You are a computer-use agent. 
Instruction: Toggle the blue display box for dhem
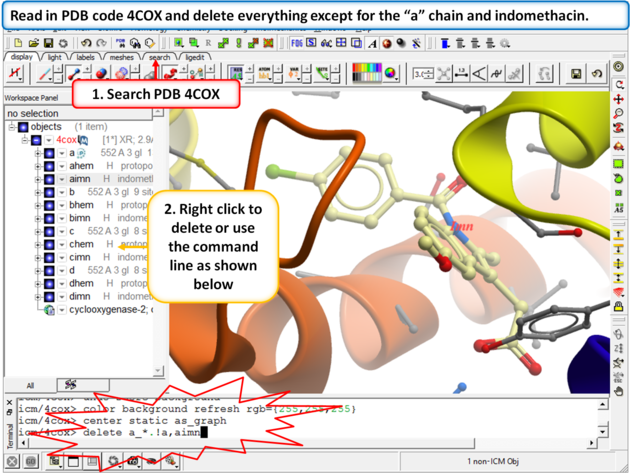48,283
